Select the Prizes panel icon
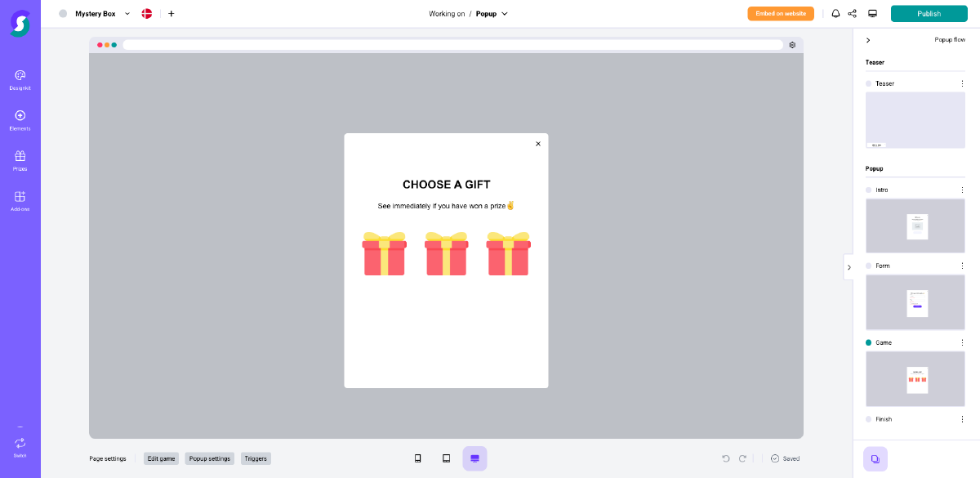This screenshot has width=980, height=478. [x=19, y=159]
